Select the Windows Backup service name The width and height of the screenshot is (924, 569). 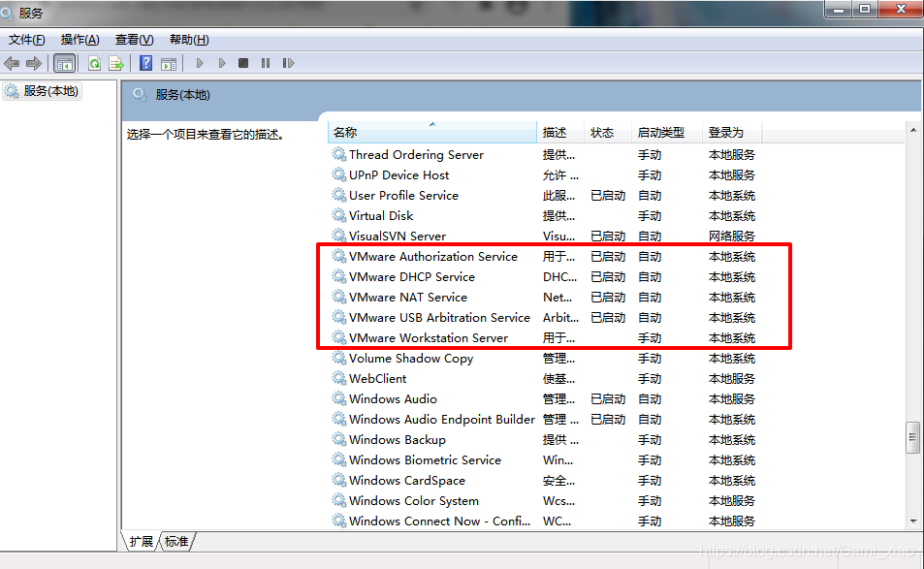point(398,439)
